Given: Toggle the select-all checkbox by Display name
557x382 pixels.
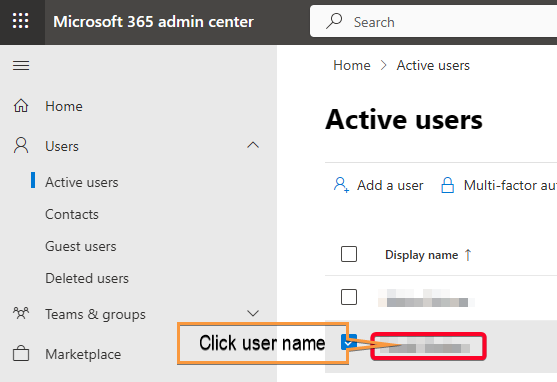Looking at the screenshot, I should 349,254.
